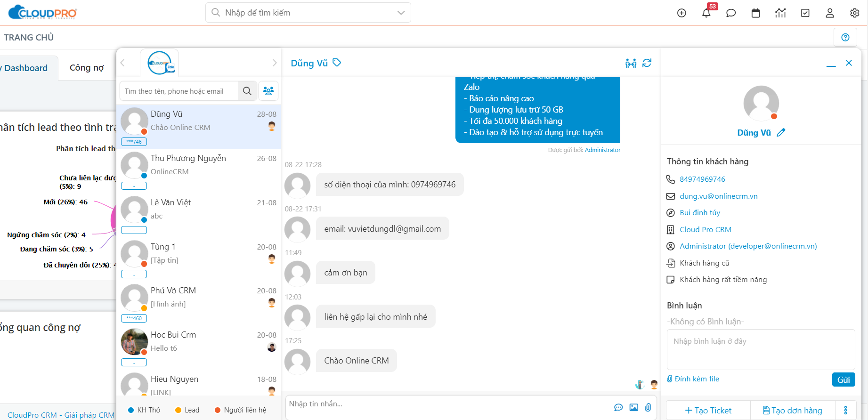Click the ***746 phone tag

[134, 142]
